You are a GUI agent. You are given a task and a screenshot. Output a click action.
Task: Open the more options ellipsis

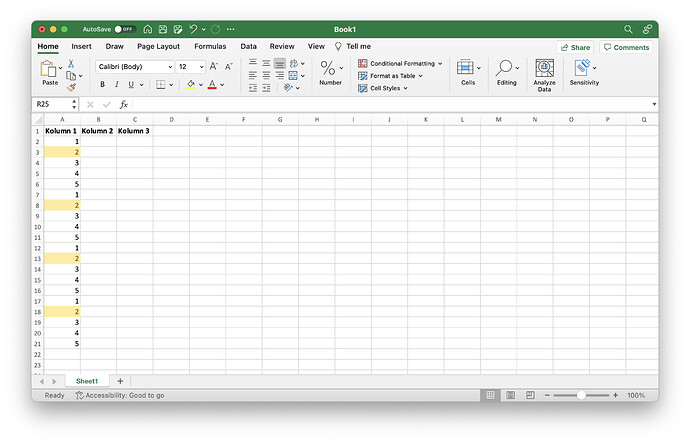(230, 29)
